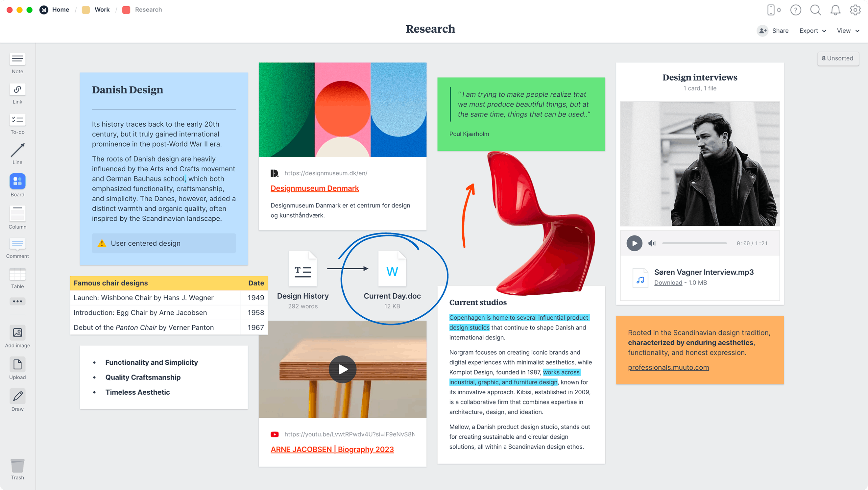Play the Søren Vagner interview audio
Viewport: 868px width, 490px height.
(634, 243)
